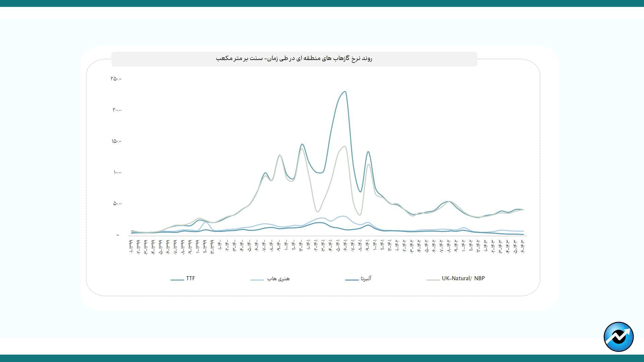Viewport: 644px width, 362px height.
Task: Click the zero dash y-axis label
Action: click(118, 235)
